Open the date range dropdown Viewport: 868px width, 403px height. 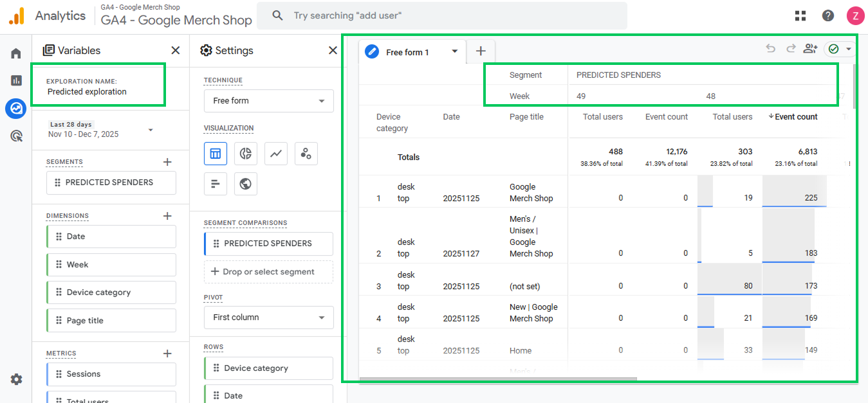click(151, 130)
